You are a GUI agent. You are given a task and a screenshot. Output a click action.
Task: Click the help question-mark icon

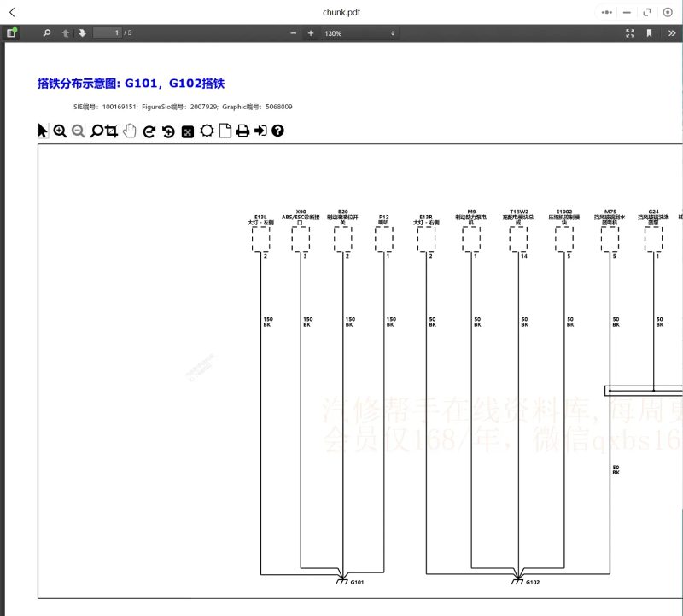point(277,130)
